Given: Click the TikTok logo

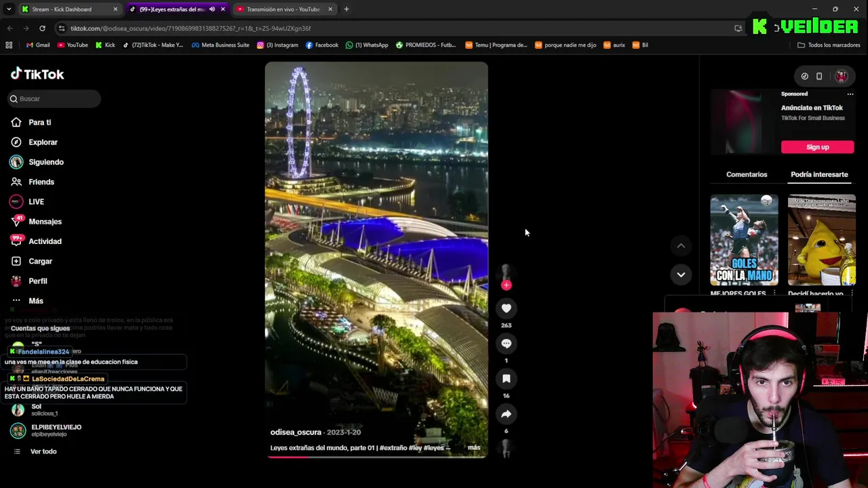Looking at the screenshot, I should point(37,74).
